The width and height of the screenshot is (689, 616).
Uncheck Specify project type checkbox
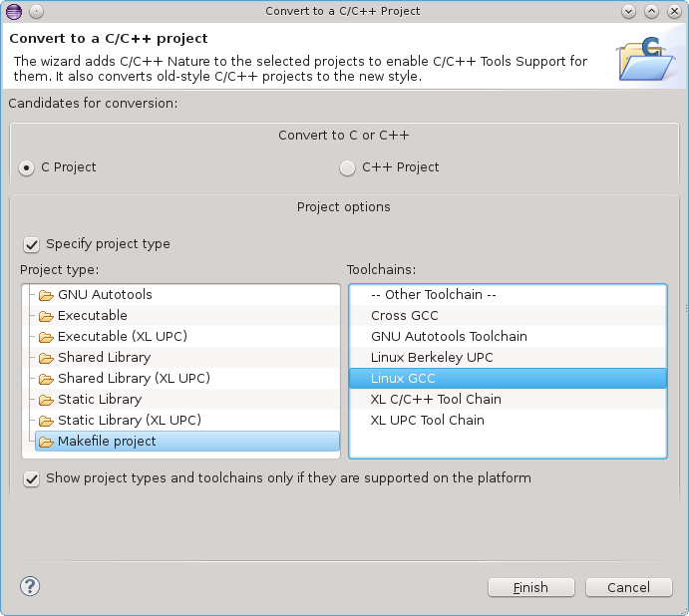tap(32, 244)
